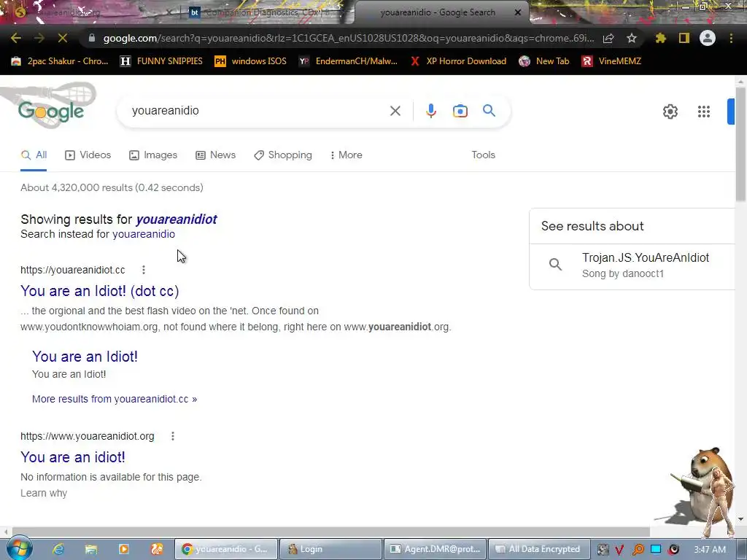Click More results from youareanidiot.cc
The width and height of the screenshot is (747, 560).
pyautogui.click(x=115, y=399)
